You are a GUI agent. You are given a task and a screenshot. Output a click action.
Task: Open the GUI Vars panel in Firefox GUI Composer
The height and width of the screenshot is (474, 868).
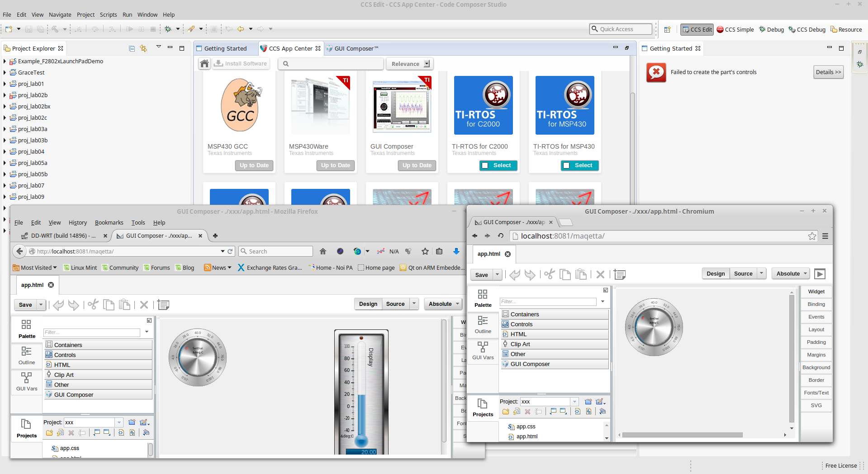(x=27, y=381)
